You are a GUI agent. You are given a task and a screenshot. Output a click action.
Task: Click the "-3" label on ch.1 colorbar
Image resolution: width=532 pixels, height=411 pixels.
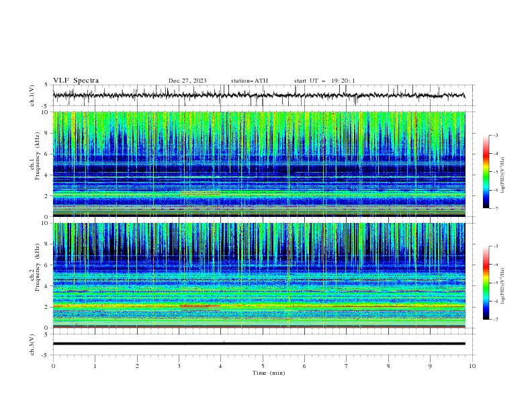(496, 135)
